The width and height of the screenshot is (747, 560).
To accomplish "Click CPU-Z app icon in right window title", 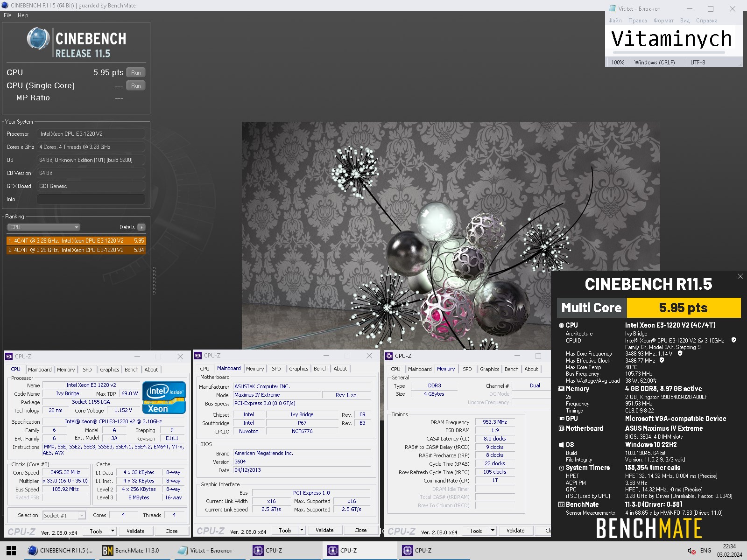I will [x=389, y=356].
